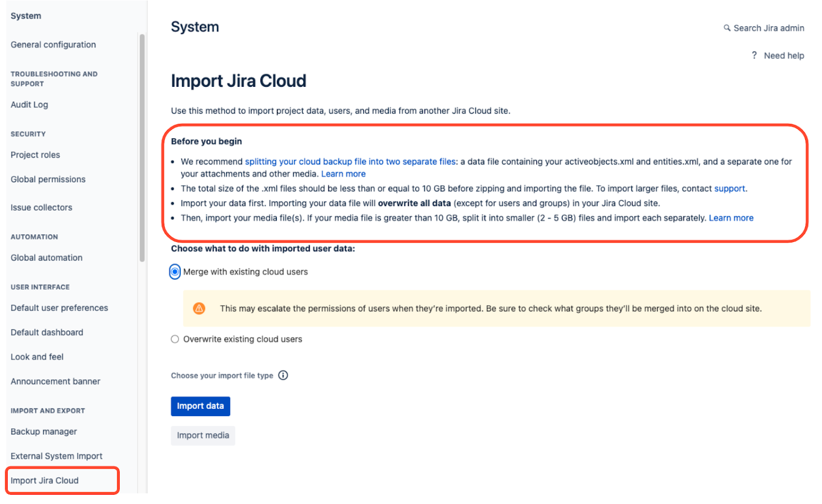The height and width of the screenshot is (504, 822).
Task: Open Audit Log page
Action: (29, 105)
